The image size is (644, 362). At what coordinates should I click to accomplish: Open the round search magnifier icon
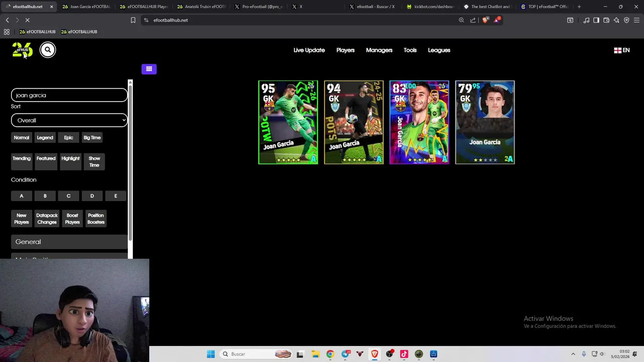[x=48, y=50]
